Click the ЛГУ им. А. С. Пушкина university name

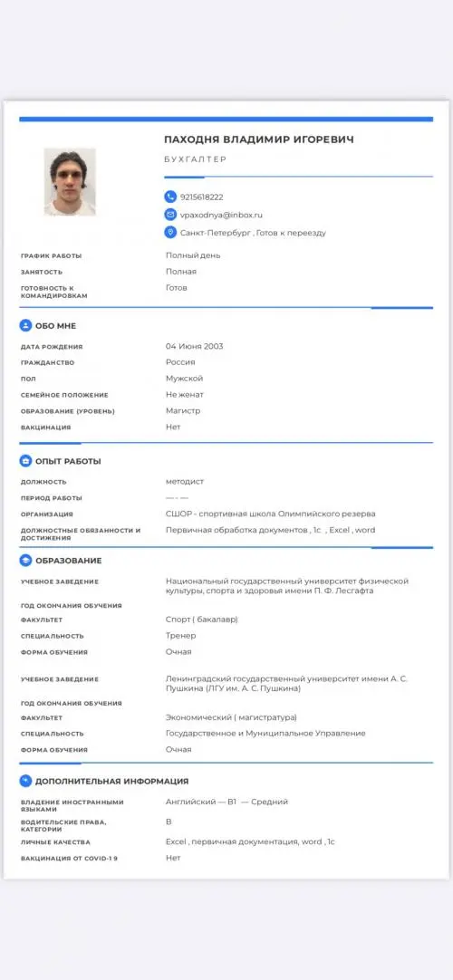286,684
